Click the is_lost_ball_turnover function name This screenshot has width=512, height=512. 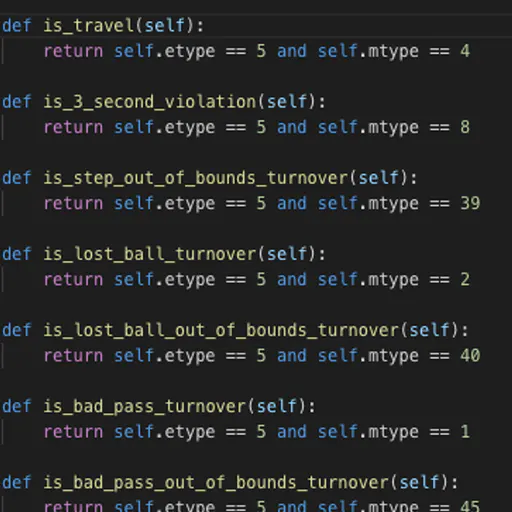[x=150, y=254]
